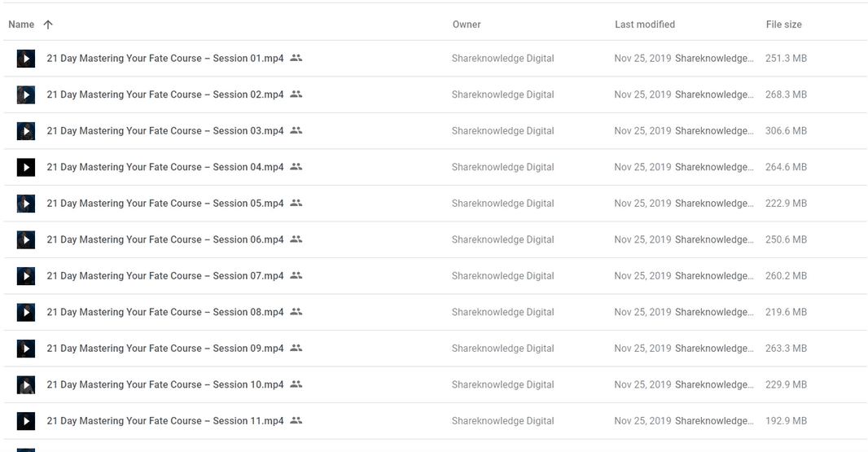Click the video icon for Session 11
The height and width of the screenshot is (452, 868).
[26, 421]
